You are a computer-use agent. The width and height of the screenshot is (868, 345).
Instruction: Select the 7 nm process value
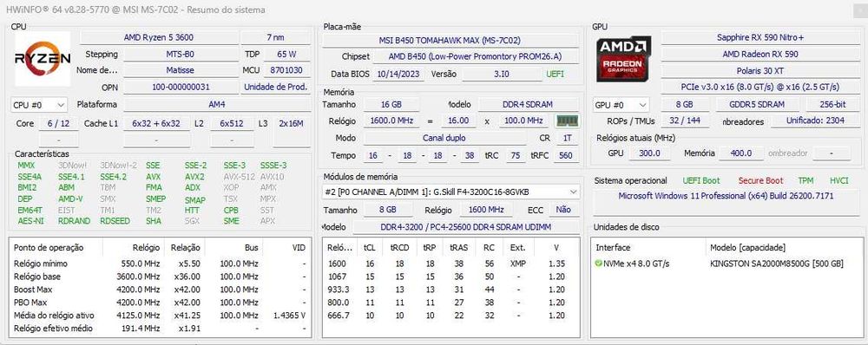pos(275,37)
